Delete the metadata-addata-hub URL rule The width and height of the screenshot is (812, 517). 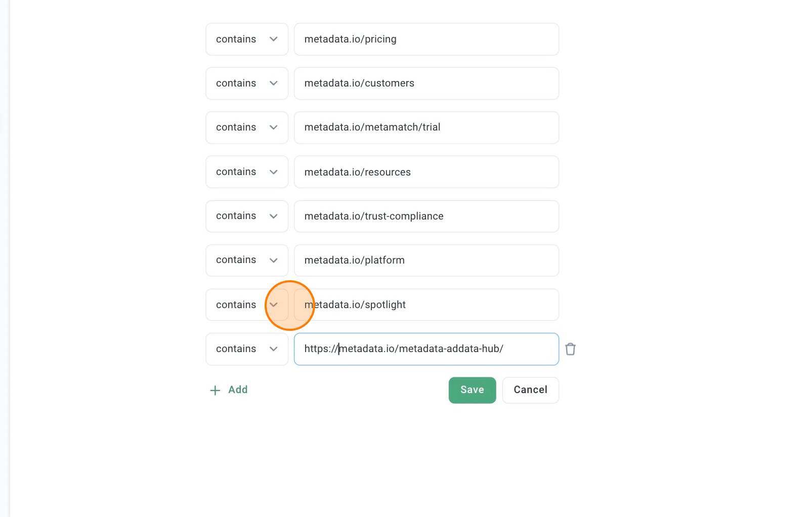[x=570, y=349]
